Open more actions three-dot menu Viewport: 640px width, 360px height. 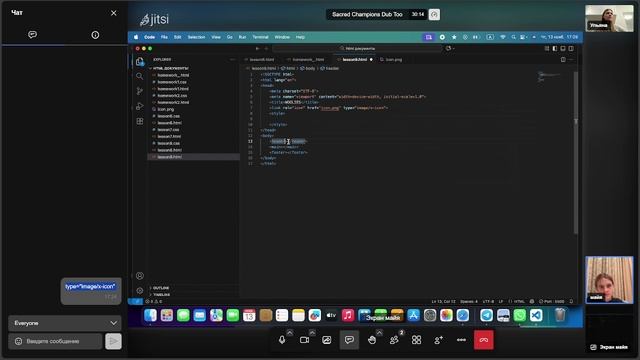[x=461, y=340]
